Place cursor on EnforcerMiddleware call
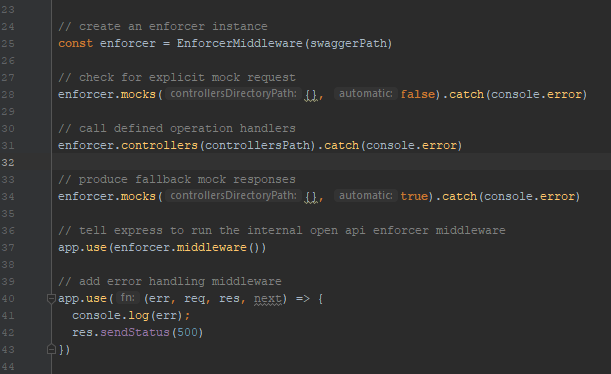 click(x=239, y=43)
